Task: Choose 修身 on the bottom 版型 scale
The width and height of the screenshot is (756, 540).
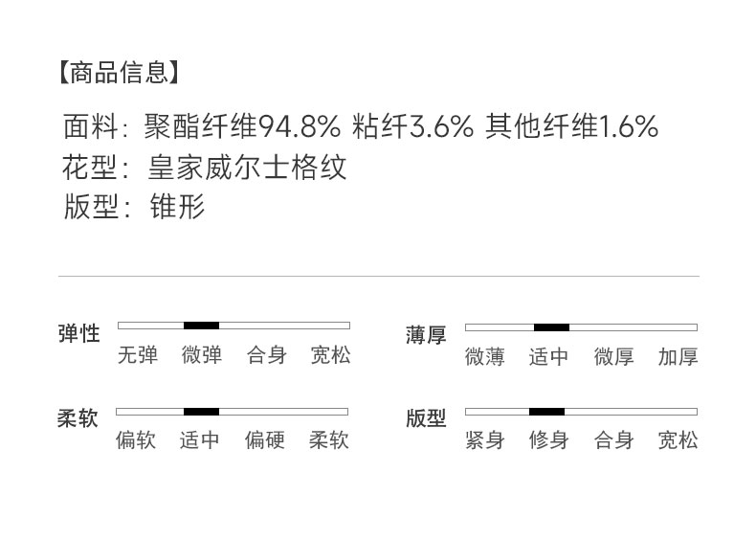Action: click(x=548, y=440)
